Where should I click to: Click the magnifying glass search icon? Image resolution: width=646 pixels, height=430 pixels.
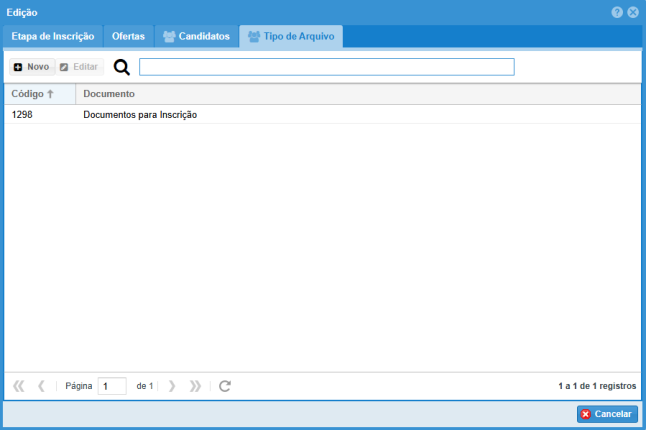coord(122,67)
